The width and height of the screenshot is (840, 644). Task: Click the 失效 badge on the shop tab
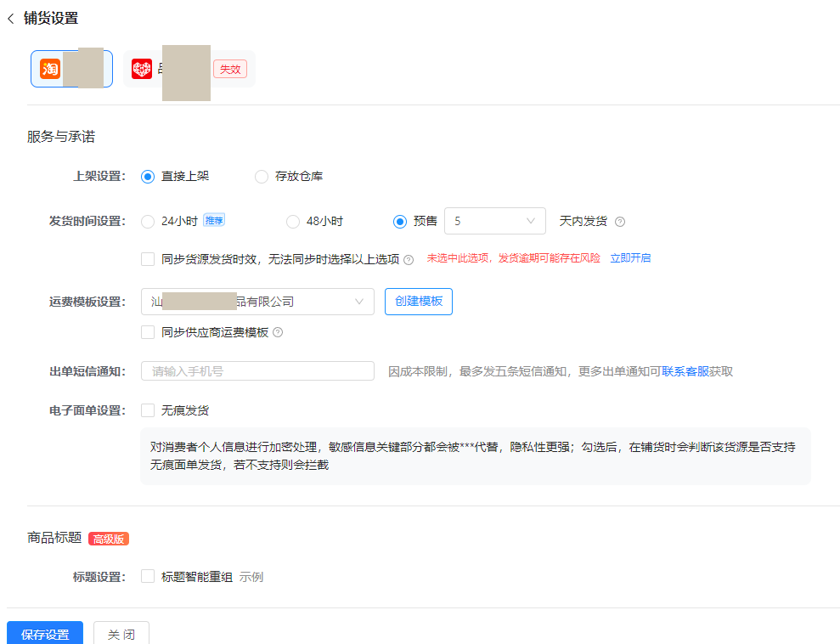[x=230, y=69]
